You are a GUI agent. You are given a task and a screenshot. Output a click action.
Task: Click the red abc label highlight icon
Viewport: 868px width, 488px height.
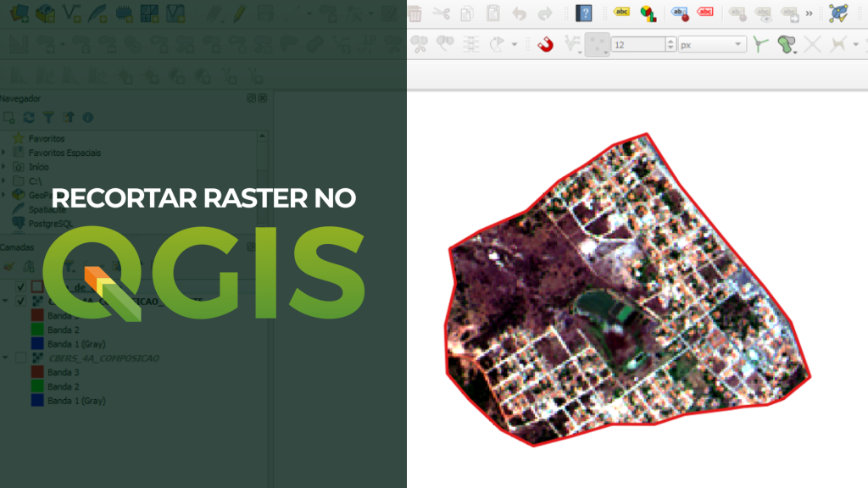click(x=704, y=13)
